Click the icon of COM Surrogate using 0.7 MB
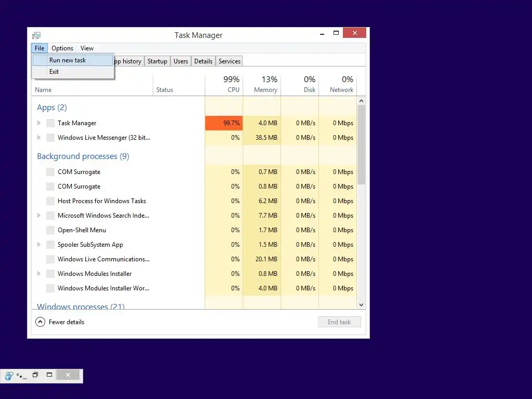Image resolution: width=532 pixels, height=399 pixels. click(x=50, y=172)
